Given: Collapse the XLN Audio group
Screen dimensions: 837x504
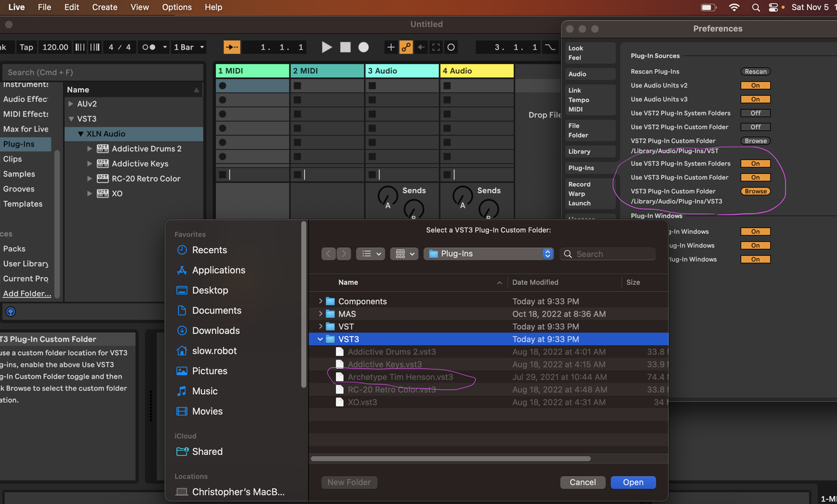Looking at the screenshot, I should (x=81, y=134).
